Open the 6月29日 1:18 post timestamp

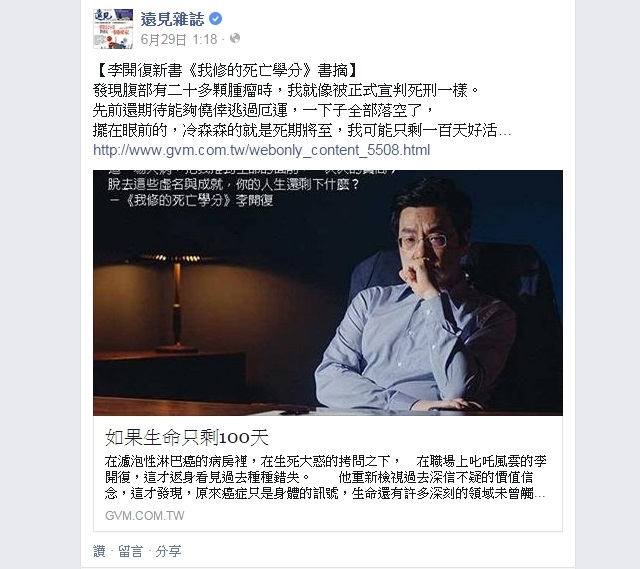point(179,39)
